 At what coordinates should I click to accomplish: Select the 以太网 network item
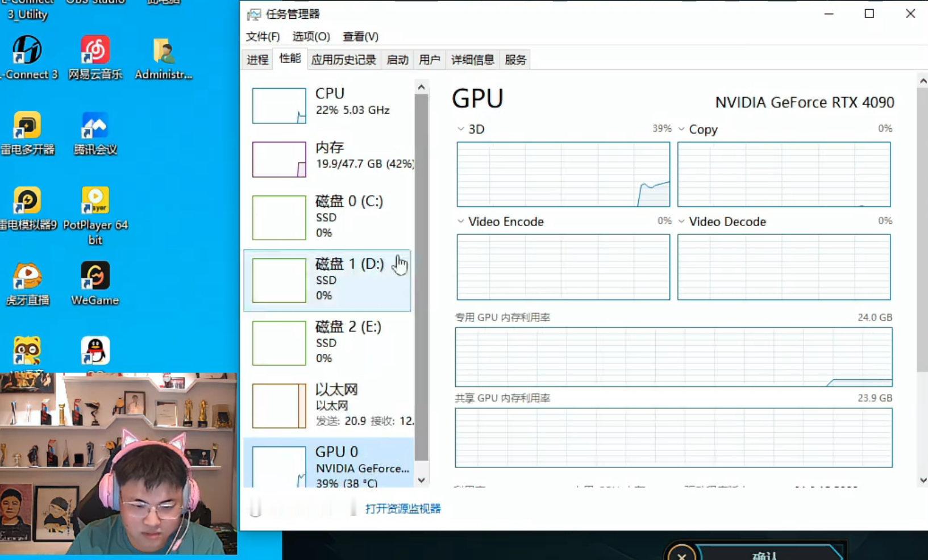click(328, 405)
